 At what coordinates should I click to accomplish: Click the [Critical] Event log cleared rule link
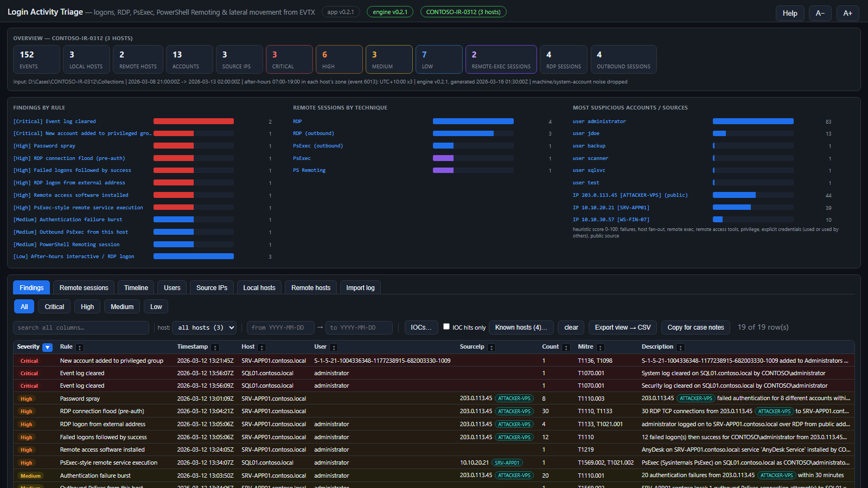tap(54, 121)
